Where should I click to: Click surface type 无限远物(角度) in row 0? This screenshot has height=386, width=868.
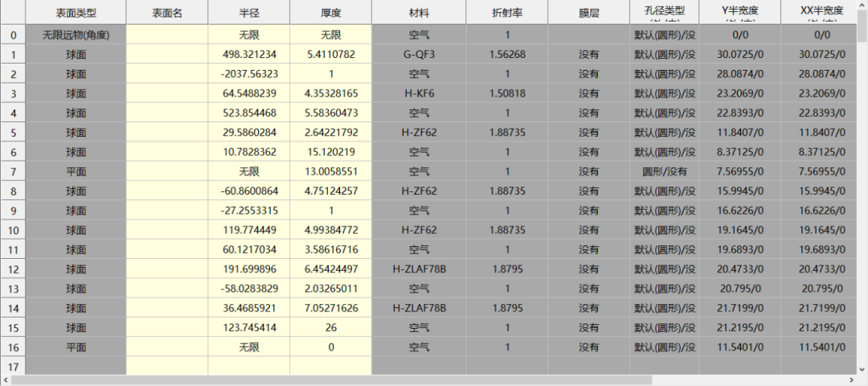click(x=76, y=35)
